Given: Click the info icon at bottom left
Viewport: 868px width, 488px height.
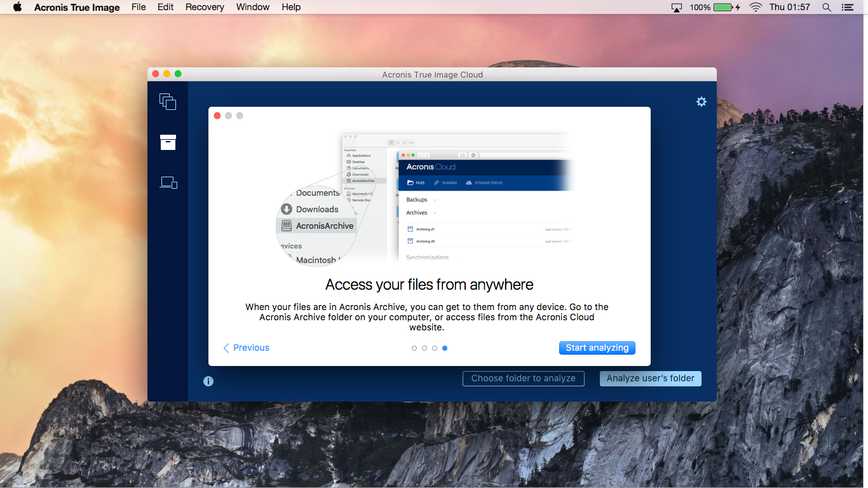Looking at the screenshot, I should (x=208, y=381).
